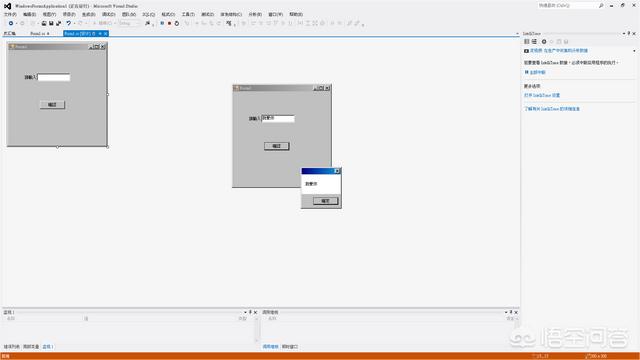The image size is (640, 360).
Task: Switch to the Form1.cs tab
Action: click(x=40, y=33)
